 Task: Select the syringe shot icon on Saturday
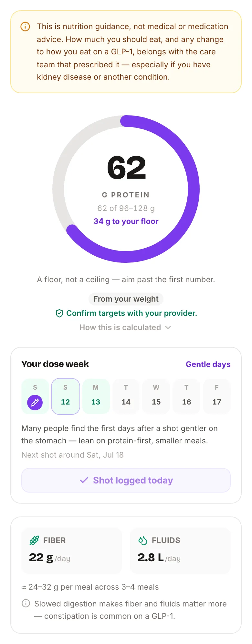pyautogui.click(x=35, y=402)
